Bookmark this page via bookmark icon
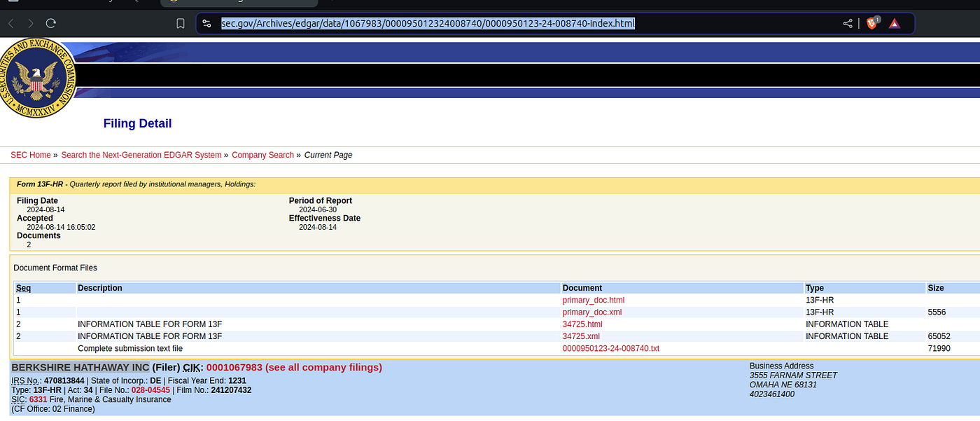This screenshot has width=980, height=421. [181, 23]
